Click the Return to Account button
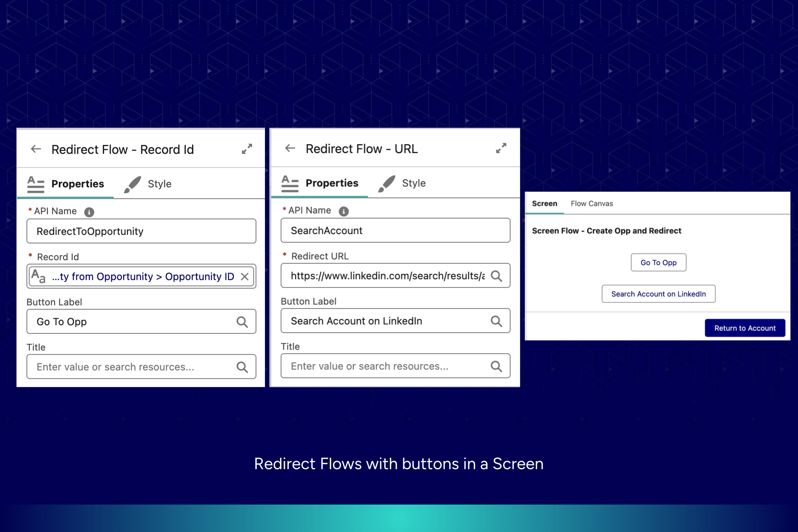The width and height of the screenshot is (798, 532). click(x=745, y=328)
